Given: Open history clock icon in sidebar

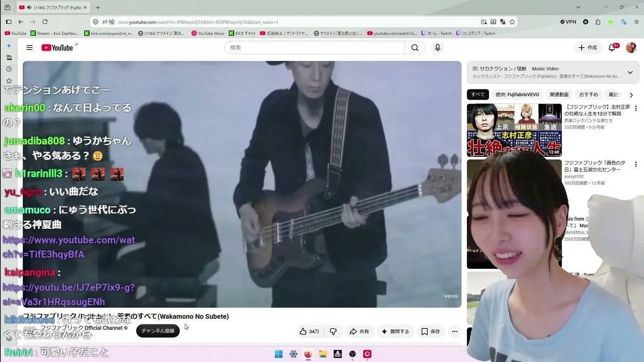Looking at the screenshot, I should coord(9,69).
